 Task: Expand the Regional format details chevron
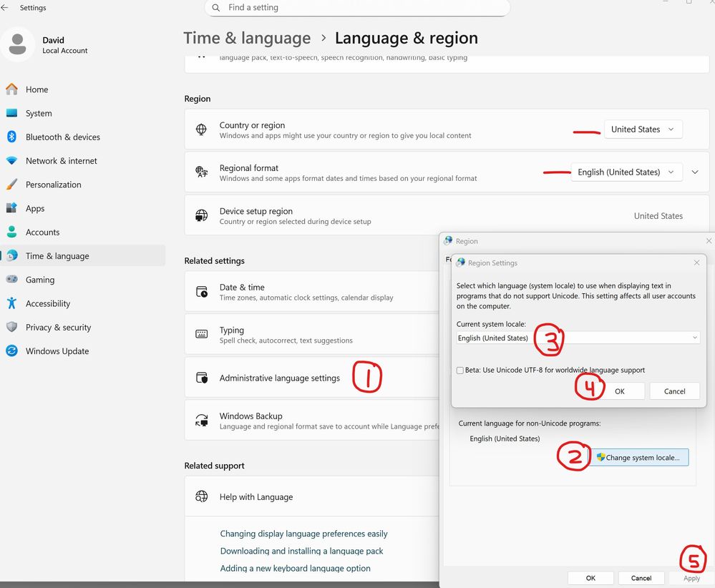click(695, 172)
